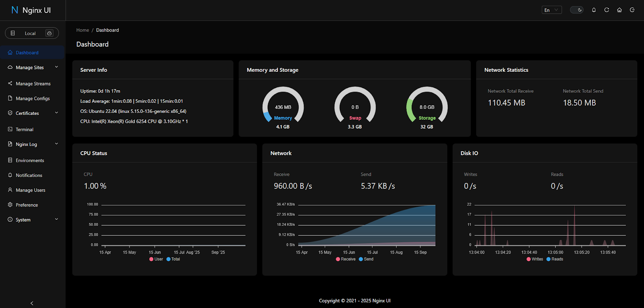Open Manage Streams menu item

[x=32, y=83]
